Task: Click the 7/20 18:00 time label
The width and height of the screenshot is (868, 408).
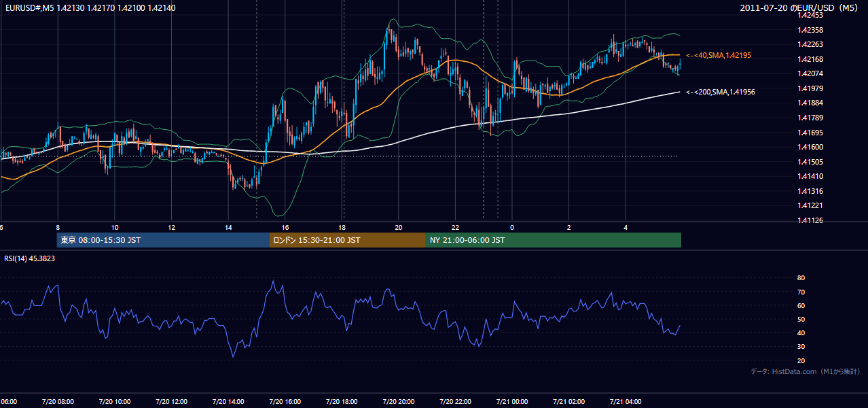Action: (342, 402)
